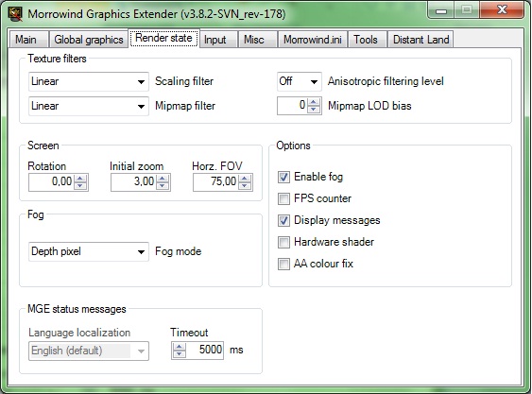
Task: Click the Rotation value field
Action: [51, 182]
